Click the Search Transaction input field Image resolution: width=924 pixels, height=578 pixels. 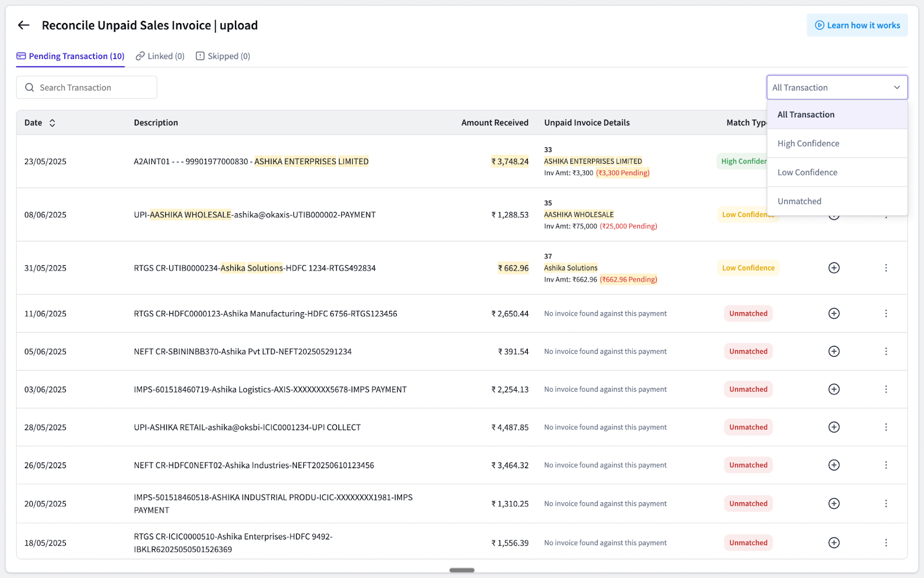click(x=87, y=87)
